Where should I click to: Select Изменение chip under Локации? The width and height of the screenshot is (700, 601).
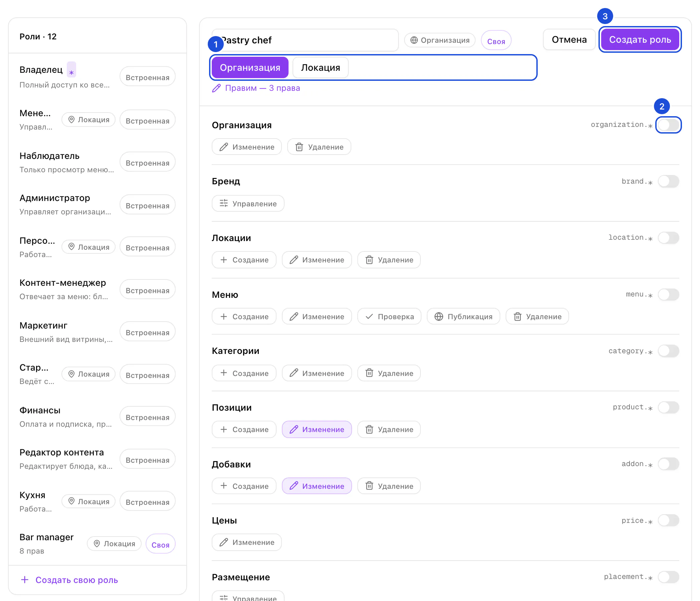click(x=317, y=260)
